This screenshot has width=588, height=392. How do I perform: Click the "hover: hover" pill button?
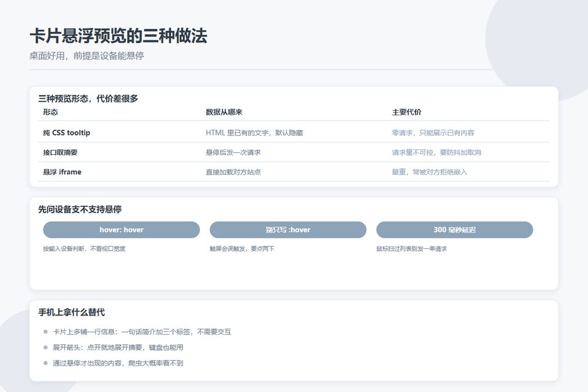(x=122, y=230)
